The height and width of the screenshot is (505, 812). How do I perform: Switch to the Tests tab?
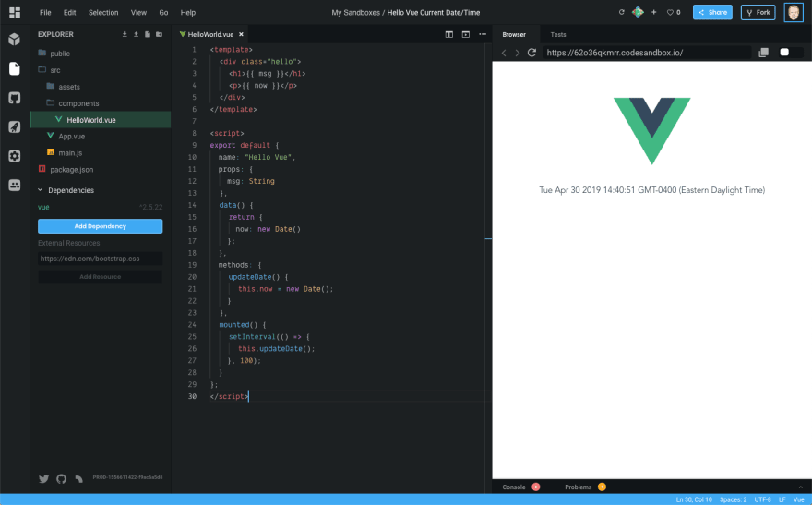click(x=557, y=35)
